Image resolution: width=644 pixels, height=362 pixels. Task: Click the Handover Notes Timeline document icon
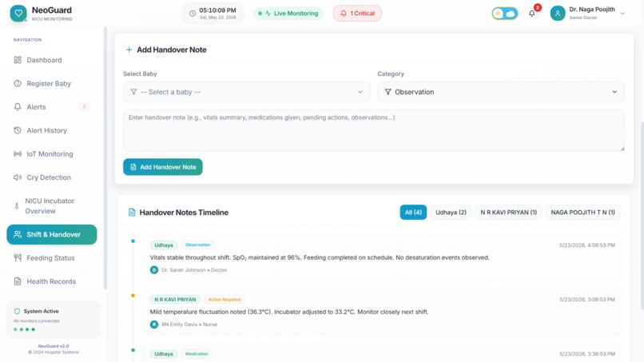(x=131, y=213)
